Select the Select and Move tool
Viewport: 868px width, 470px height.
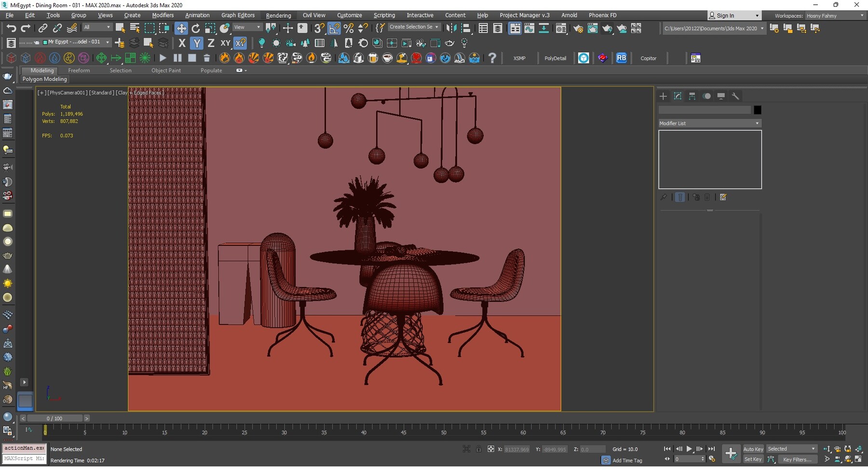click(181, 28)
